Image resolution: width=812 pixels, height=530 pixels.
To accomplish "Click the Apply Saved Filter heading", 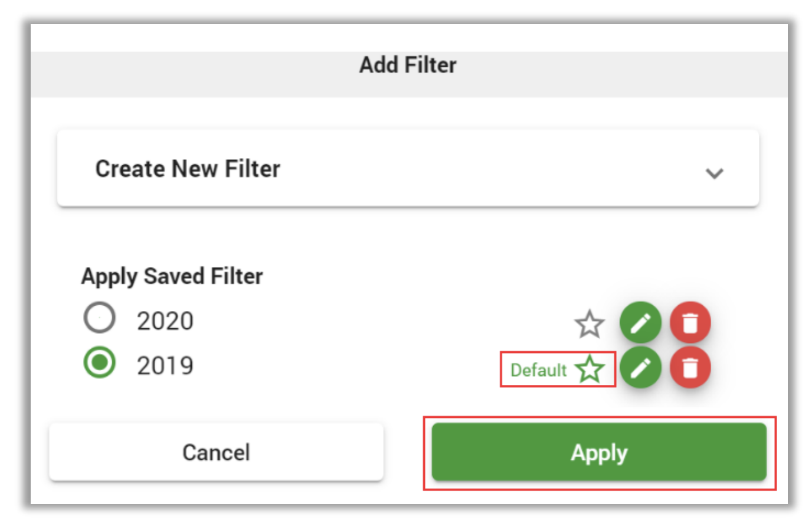I will click(x=172, y=276).
